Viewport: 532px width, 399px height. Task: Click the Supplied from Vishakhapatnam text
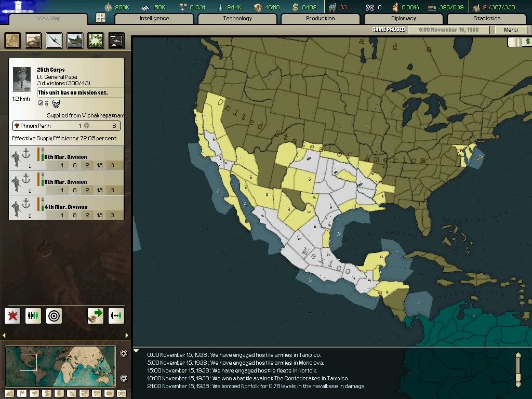click(86, 115)
